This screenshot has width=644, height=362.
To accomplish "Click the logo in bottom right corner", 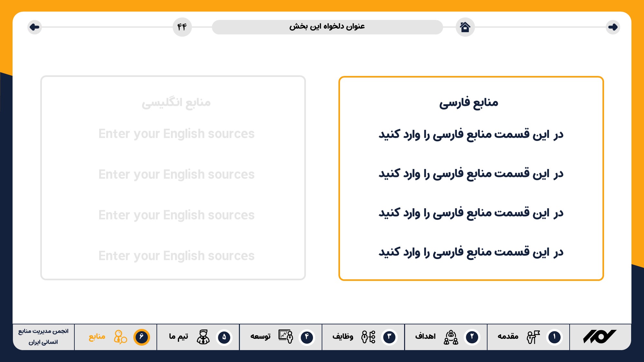I will click(x=600, y=337).
